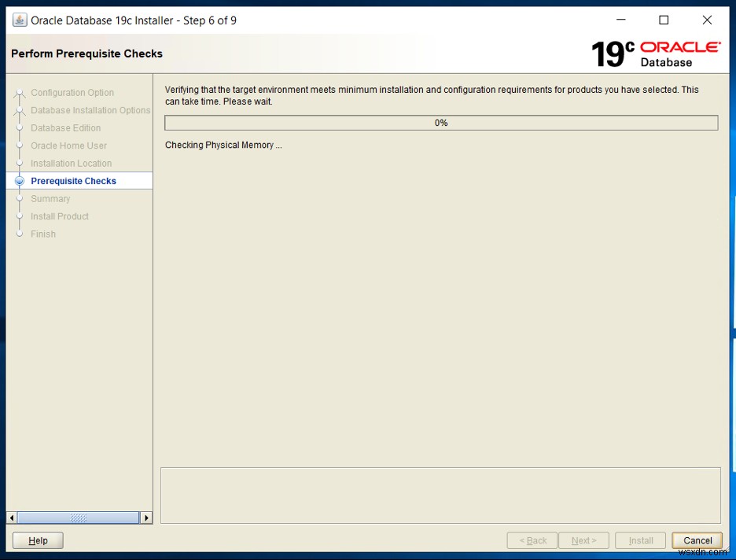Click the Install Product step bullet icon
The image size is (736, 560).
click(19, 216)
